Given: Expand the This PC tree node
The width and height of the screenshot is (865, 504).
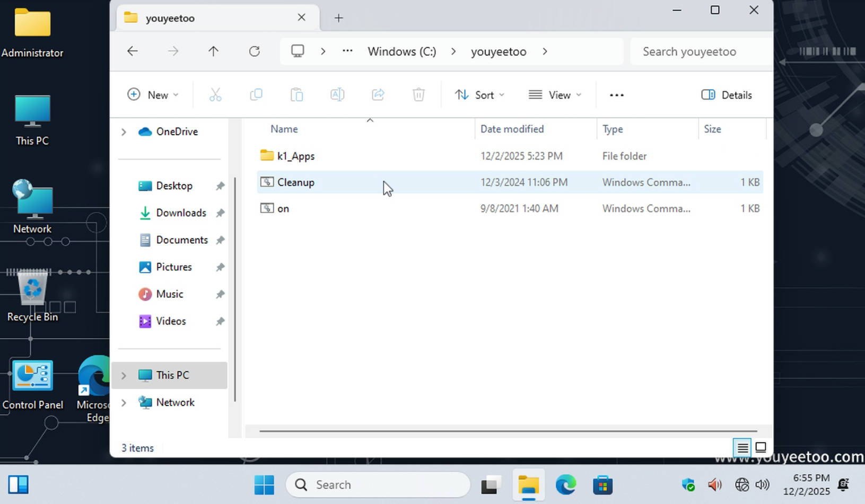Looking at the screenshot, I should coord(124,375).
